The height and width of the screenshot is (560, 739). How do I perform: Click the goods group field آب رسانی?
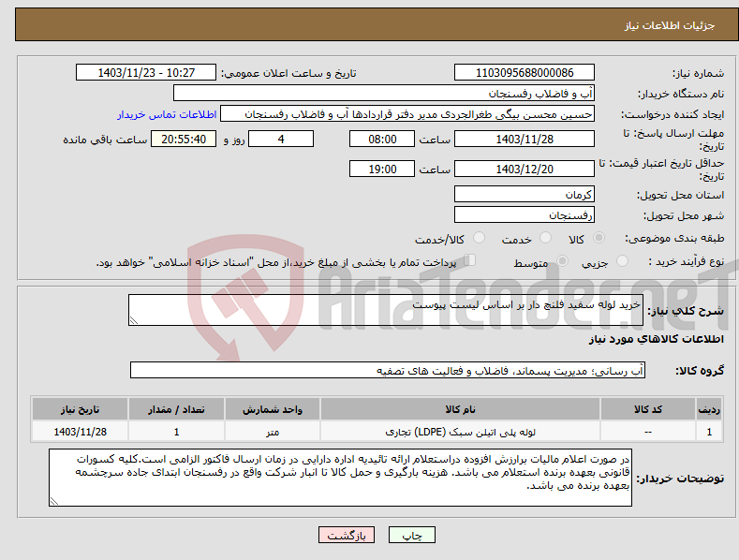(x=388, y=371)
